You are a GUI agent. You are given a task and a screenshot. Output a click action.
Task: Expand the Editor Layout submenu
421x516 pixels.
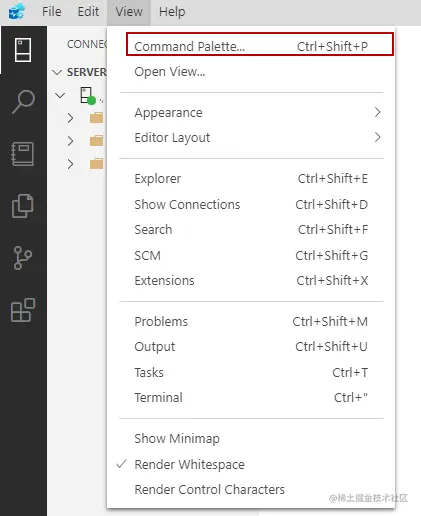pyautogui.click(x=251, y=138)
